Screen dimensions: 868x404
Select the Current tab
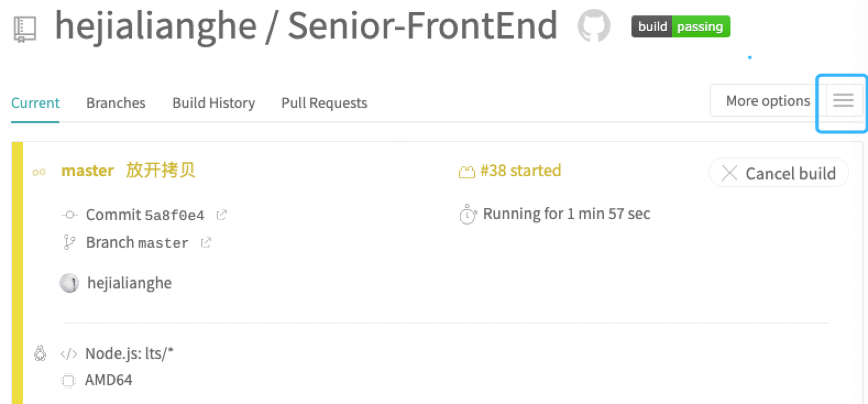click(35, 103)
